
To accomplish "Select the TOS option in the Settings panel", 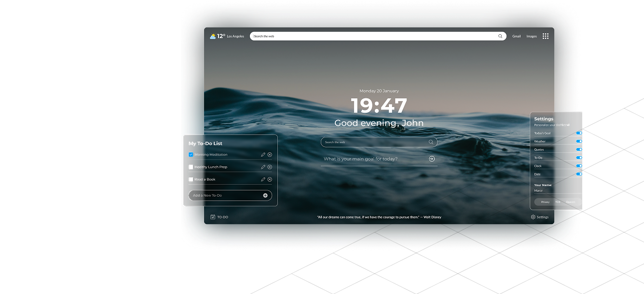I will tap(558, 202).
